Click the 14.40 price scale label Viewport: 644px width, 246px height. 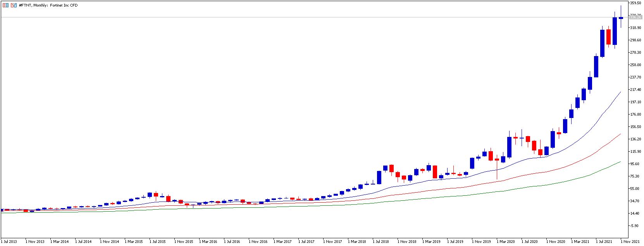pyautogui.click(x=636, y=214)
